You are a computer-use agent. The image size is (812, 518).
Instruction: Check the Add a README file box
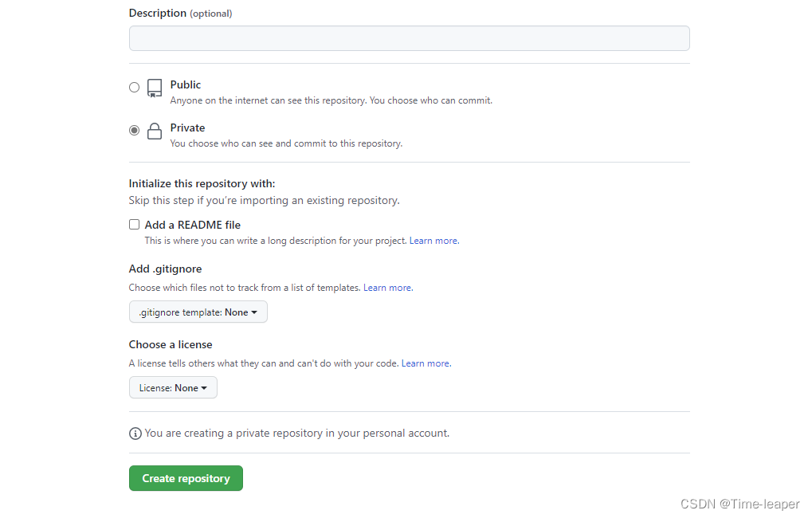[x=134, y=224]
